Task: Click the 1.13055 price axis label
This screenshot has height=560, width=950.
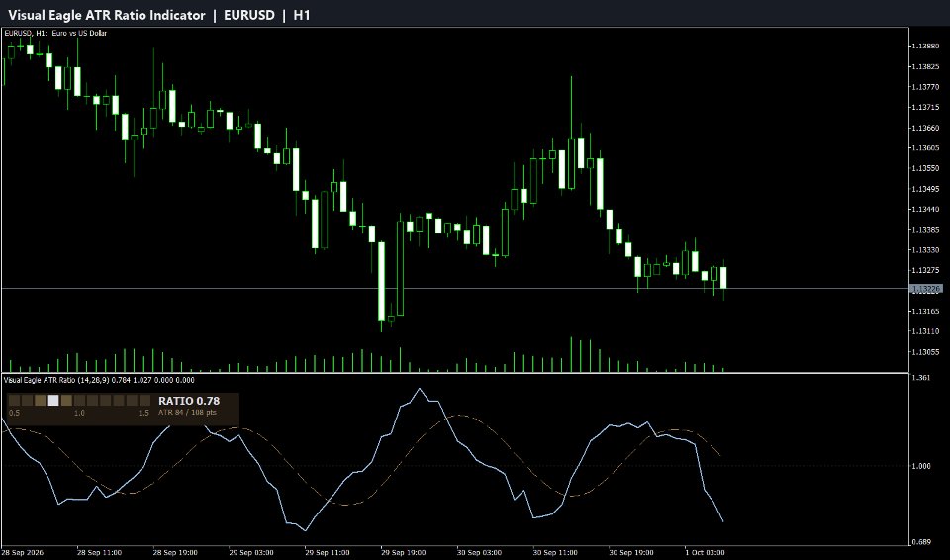Action: pyautogui.click(x=926, y=352)
